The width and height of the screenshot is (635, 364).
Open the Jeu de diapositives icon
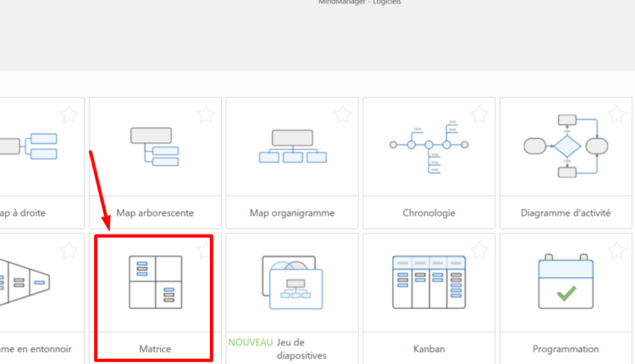click(x=292, y=282)
